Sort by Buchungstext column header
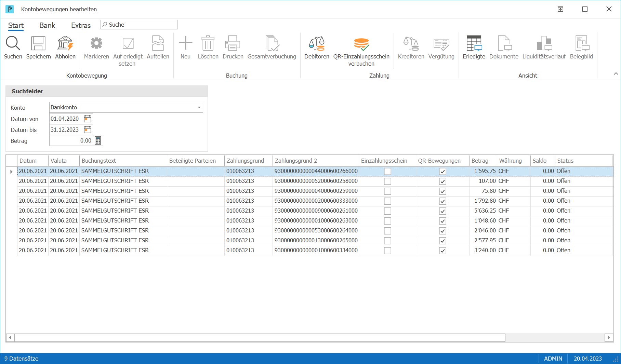This screenshot has height=364, width=621. pos(123,161)
